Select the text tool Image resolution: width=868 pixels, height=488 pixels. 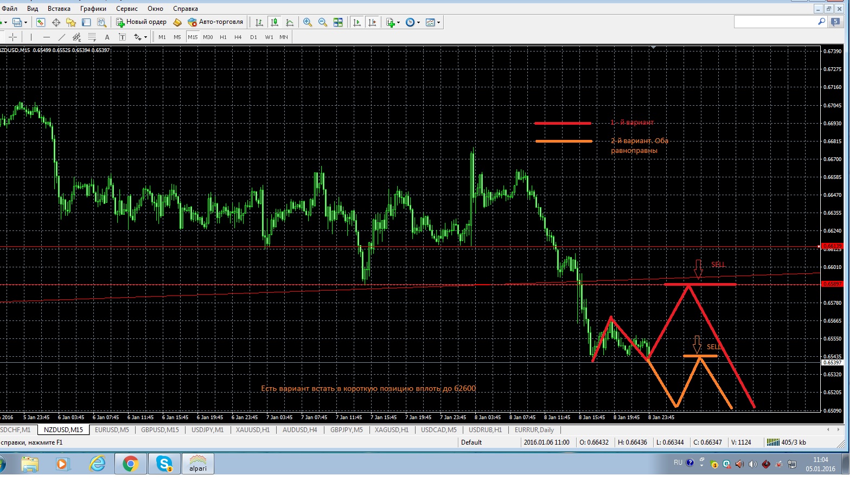(107, 37)
